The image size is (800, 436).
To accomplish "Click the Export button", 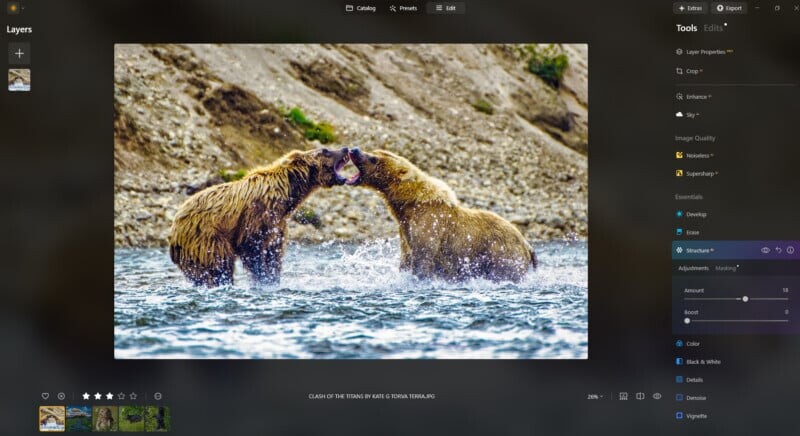I will point(729,8).
